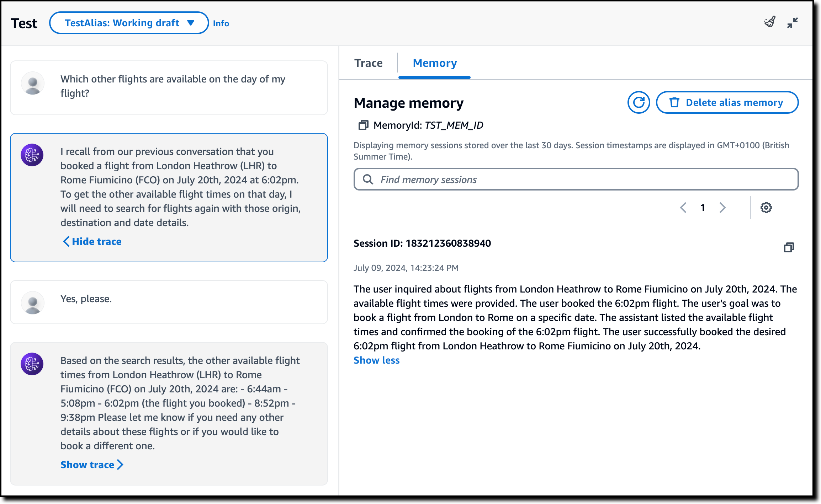
Task: Click the refresh memory icon
Action: (x=639, y=103)
